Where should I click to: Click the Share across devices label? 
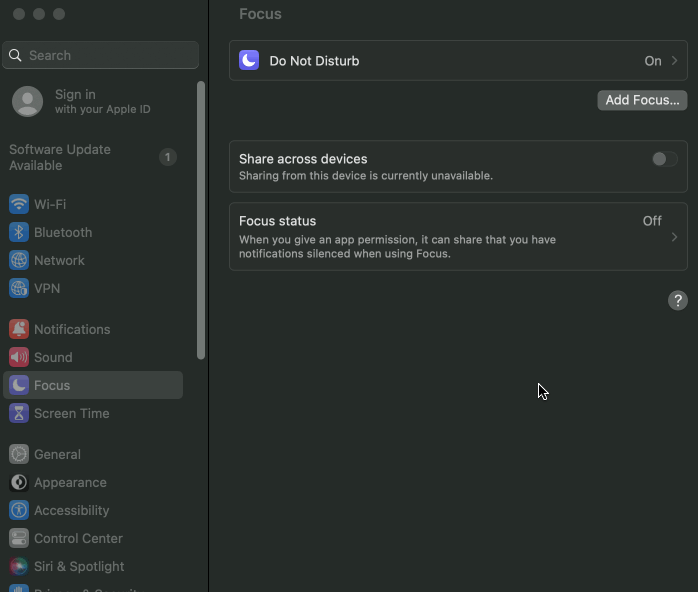click(303, 159)
